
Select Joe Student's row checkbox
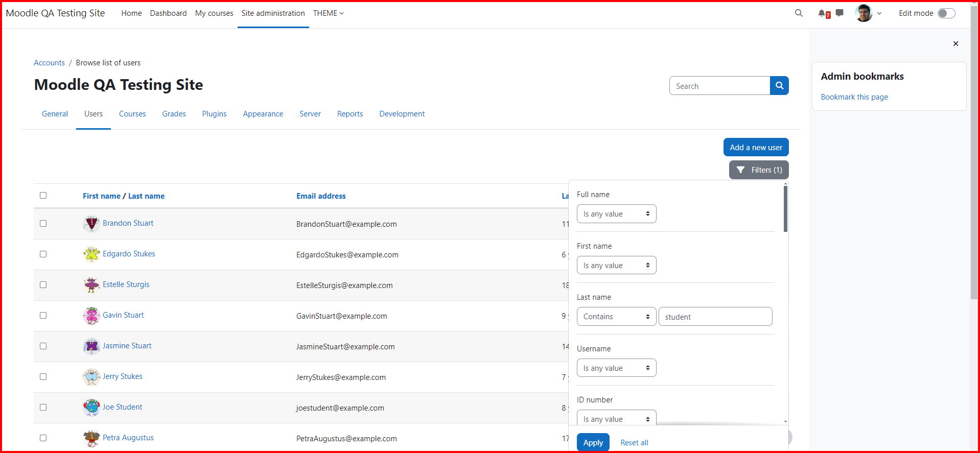pos(43,408)
